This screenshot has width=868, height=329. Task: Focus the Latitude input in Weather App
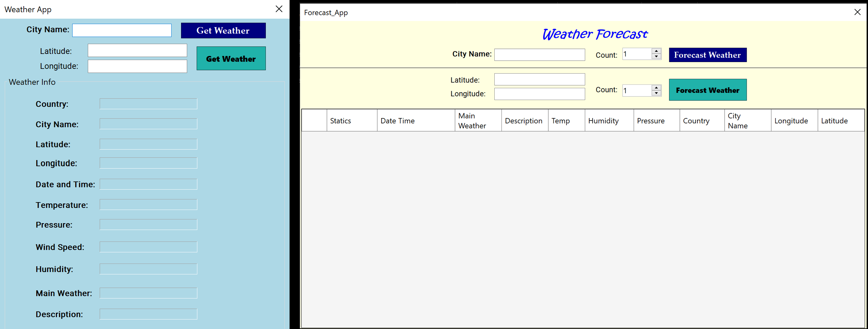point(137,51)
